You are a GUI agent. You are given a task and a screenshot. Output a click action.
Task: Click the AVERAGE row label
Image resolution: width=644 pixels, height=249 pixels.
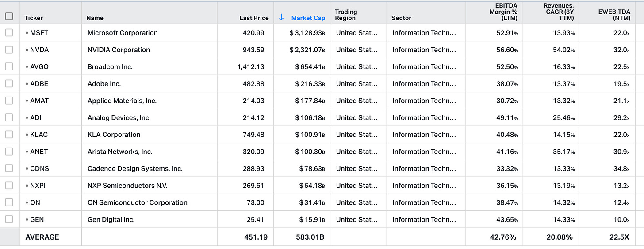point(42,237)
